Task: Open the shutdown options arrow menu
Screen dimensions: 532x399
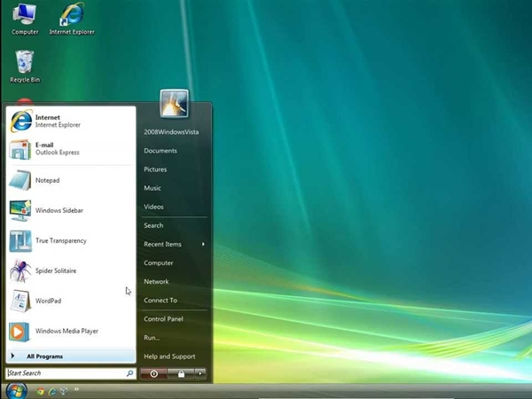Action: tap(201, 374)
